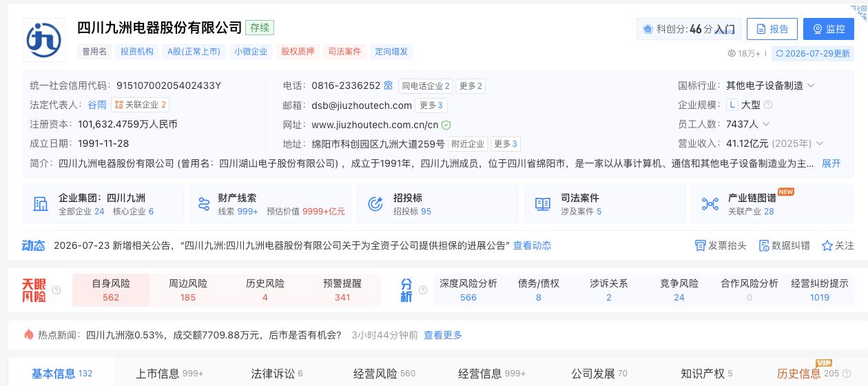Click the 司法案件 red tag
Image resolution: width=868 pixels, height=386 pixels.
[x=344, y=51]
